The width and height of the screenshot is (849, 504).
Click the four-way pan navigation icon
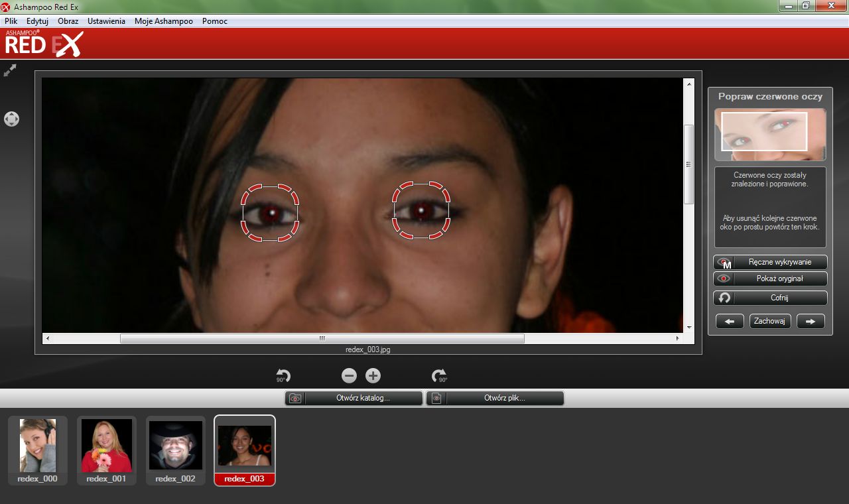coord(11,119)
